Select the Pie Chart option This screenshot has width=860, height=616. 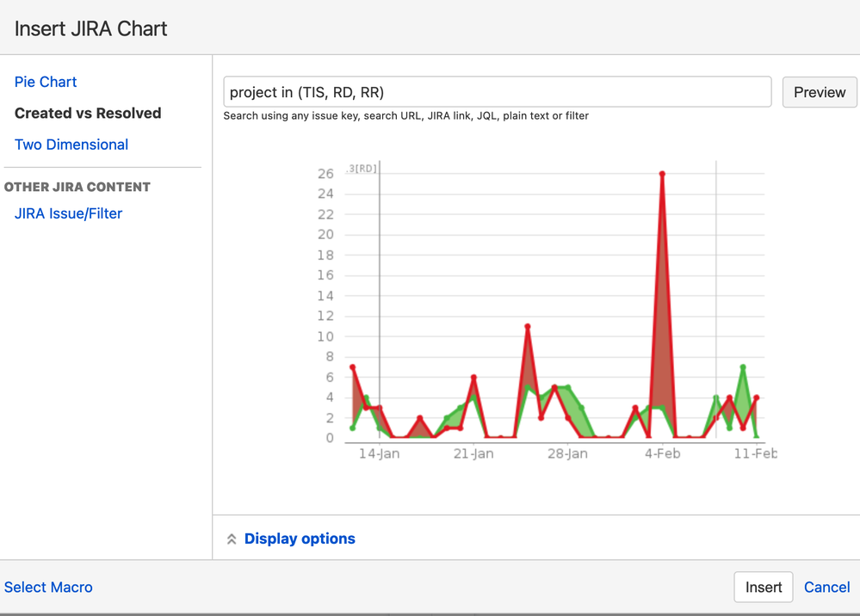click(46, 82)
